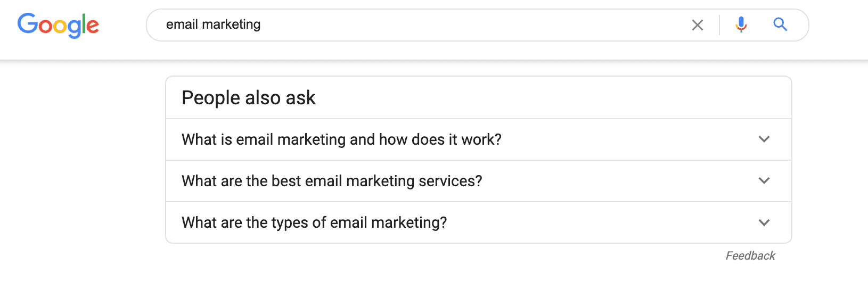This screenshot has width=868, height=282.
Task: Click the Feedback link
Action: 750,256
